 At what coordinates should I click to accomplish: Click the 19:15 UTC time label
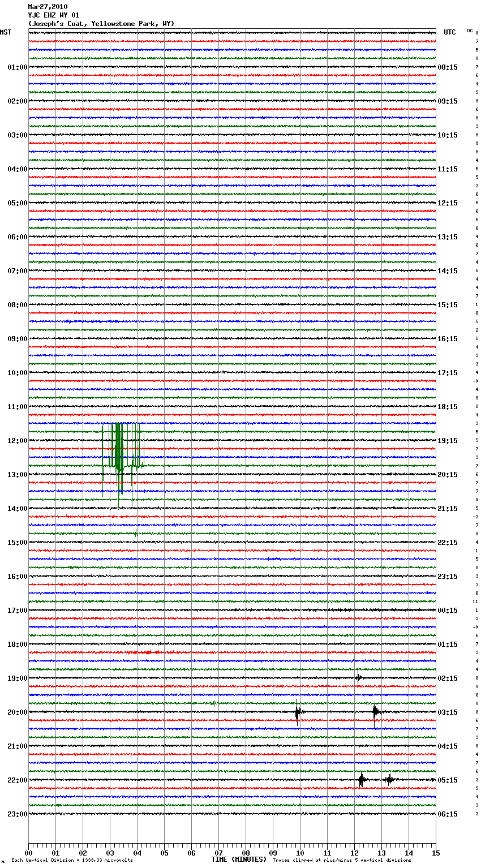448,441
